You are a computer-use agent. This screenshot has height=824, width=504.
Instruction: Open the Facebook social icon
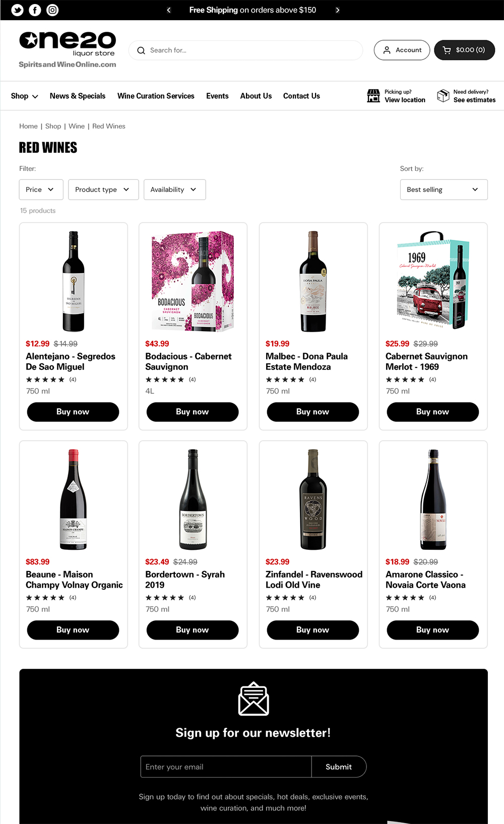pos(35,10)
